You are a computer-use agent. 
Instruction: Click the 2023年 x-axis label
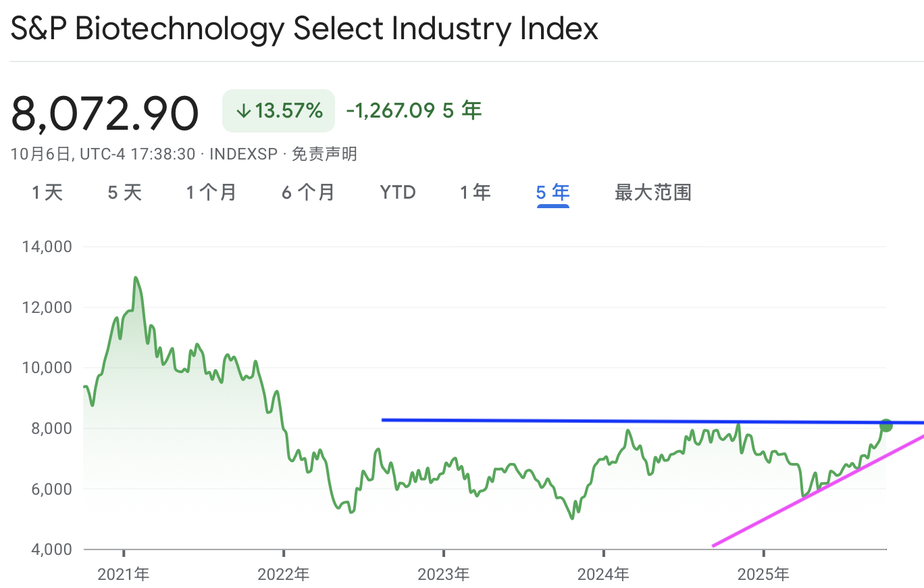pos(443,575)
